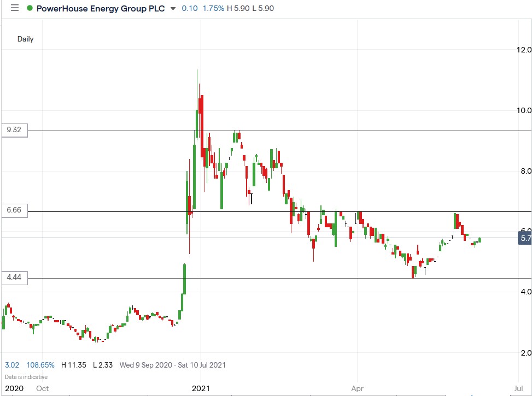Click the PowerHouse Energy Group PLC title

coord(100,8)
